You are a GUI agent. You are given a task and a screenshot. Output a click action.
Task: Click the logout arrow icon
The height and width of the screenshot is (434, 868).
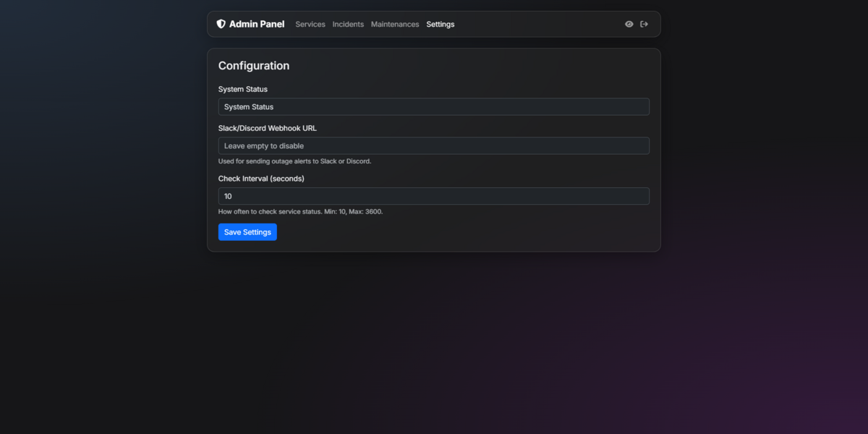[x=644, y=24]
